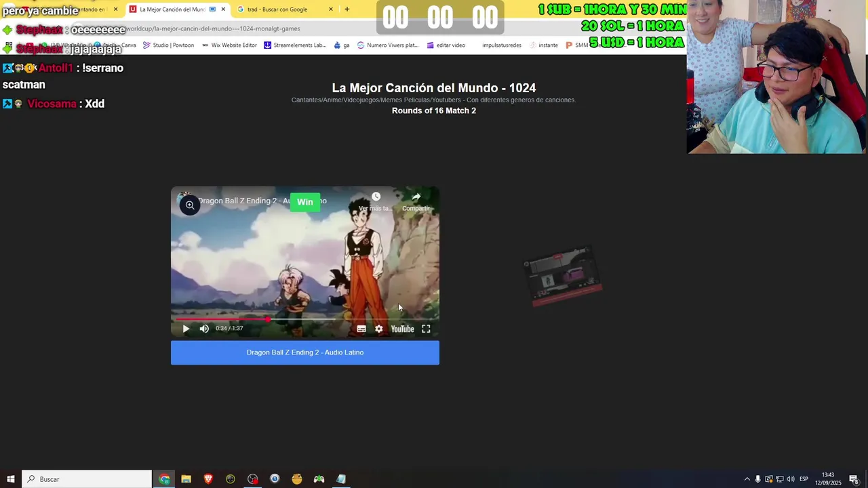Open volume control in system tray
Image resolution: width=868 pixels, height=488 pixels.
click(791, 479)
